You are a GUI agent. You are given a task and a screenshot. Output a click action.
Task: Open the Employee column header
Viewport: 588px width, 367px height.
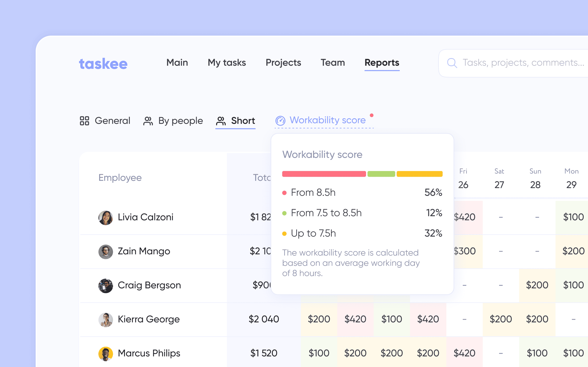[120, 178]
